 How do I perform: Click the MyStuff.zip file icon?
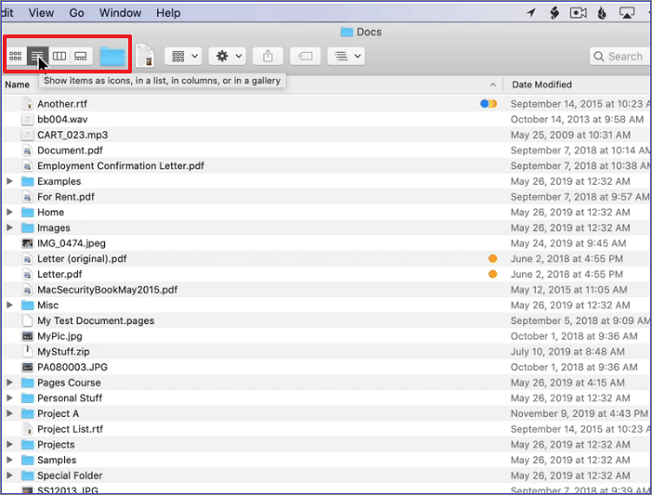(27, 351)
